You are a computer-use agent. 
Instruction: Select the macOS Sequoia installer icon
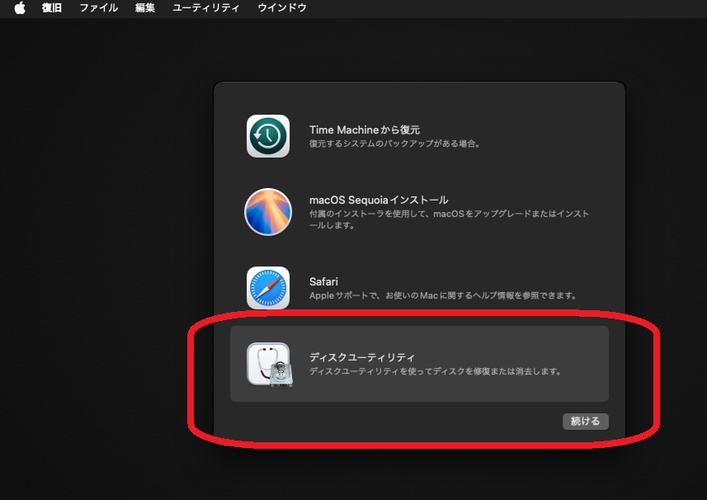(x=268, y=212)
